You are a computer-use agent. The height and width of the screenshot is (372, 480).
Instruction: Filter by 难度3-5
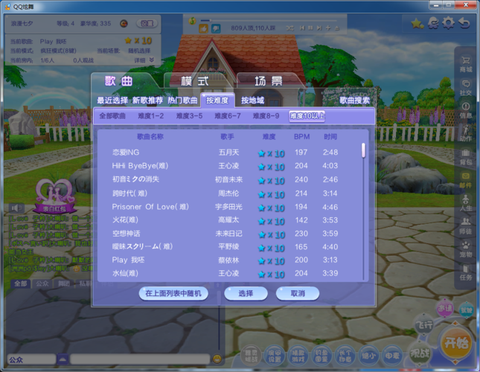click(x=189, y=116)
